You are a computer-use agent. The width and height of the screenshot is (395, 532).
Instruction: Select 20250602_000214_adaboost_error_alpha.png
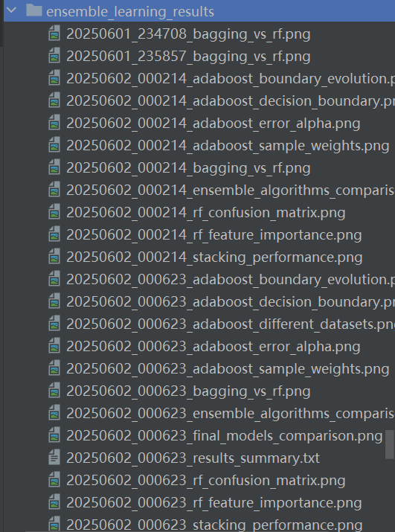pos(213,124)
